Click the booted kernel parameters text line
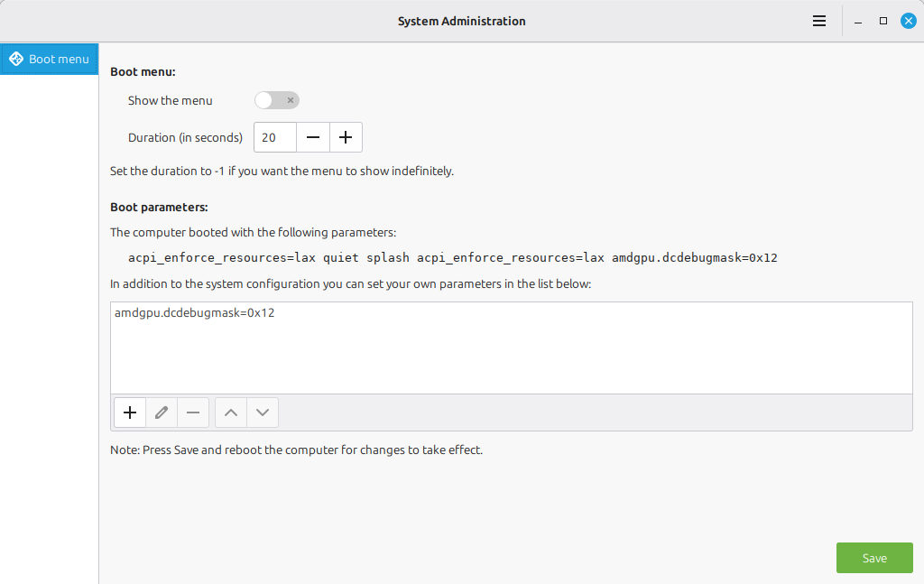The image size is (924, 584). click(452, 257)
